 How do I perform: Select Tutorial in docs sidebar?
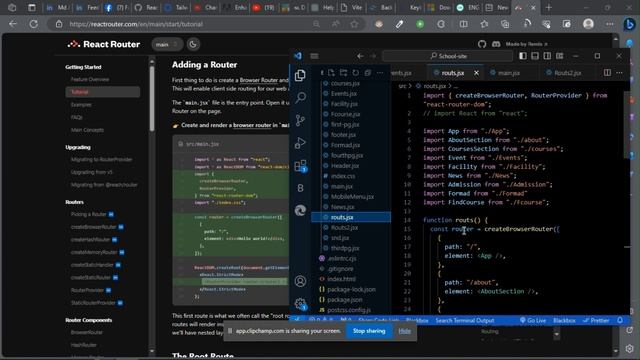(102, 92)
